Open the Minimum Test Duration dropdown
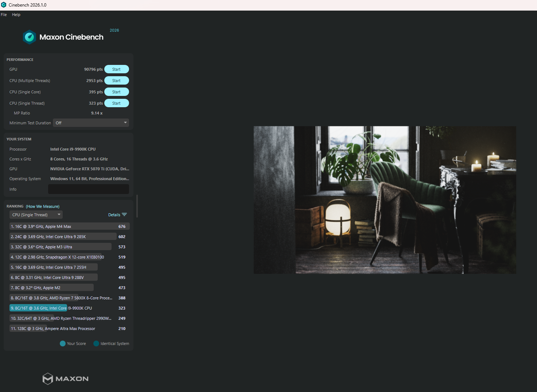Screen dimensions: 537x392 click(x=91, y=123)
